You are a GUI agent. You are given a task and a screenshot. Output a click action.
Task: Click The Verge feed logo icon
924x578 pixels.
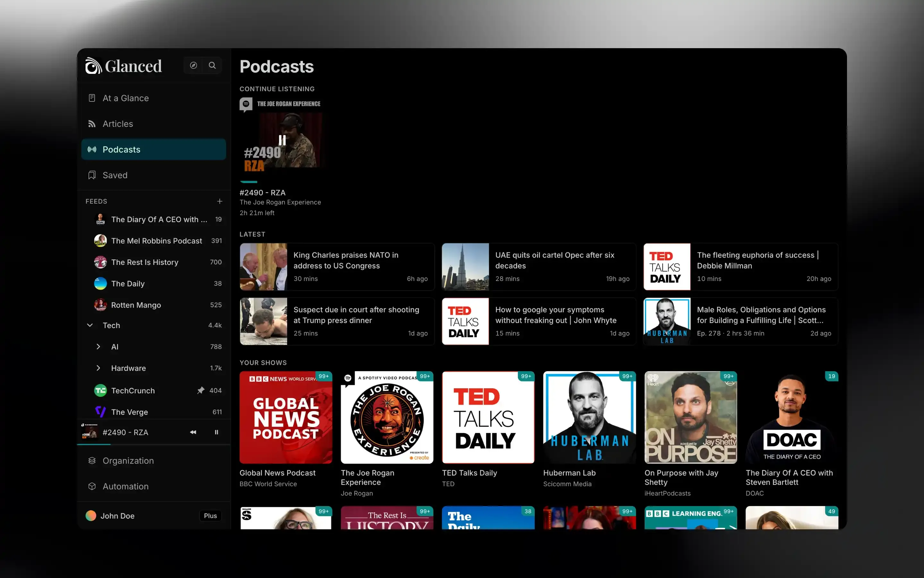tap(100, 412)
